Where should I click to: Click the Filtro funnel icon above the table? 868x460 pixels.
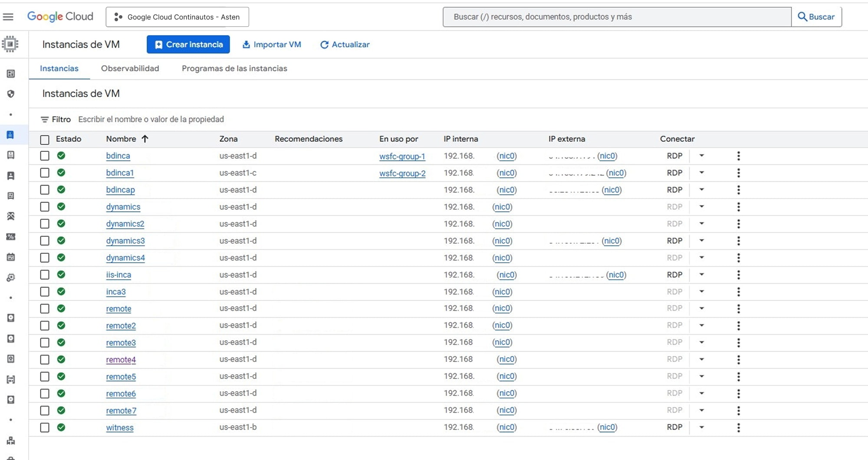tap(45, 119)
